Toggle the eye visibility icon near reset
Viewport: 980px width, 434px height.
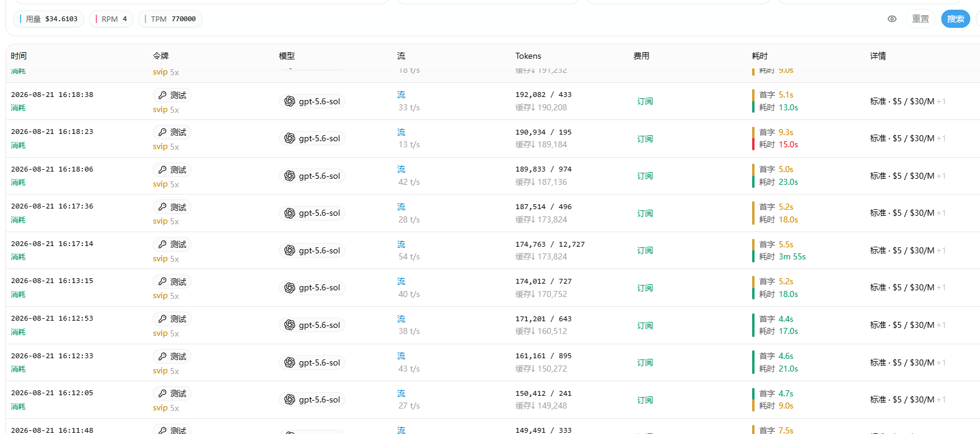point(892,19)
